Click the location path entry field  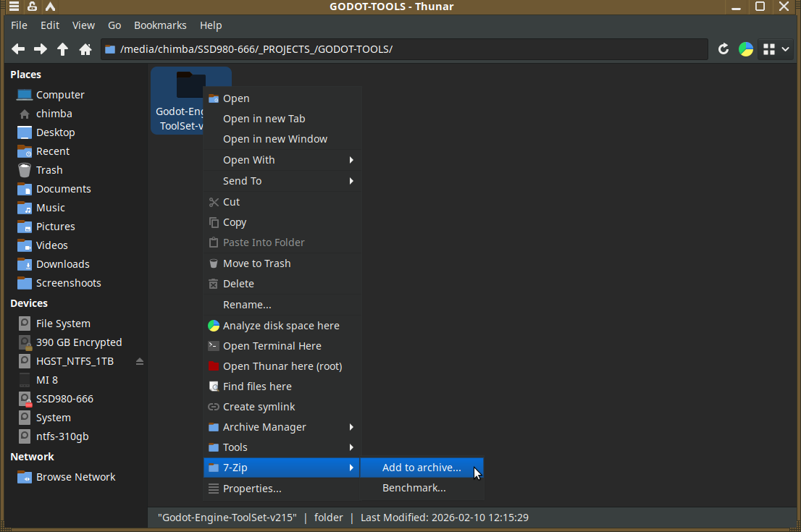point(404,49)
